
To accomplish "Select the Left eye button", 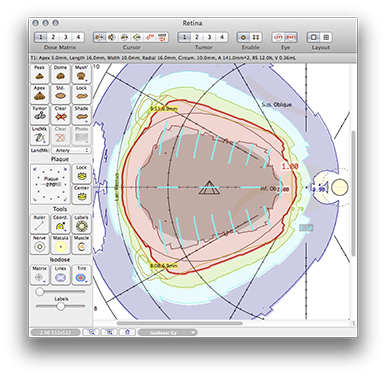I will (x=278, y=37).
